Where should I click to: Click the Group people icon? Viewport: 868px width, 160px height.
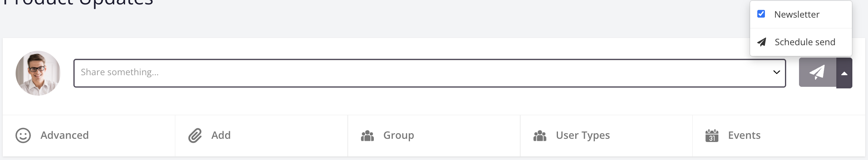(x=367, y=136)
